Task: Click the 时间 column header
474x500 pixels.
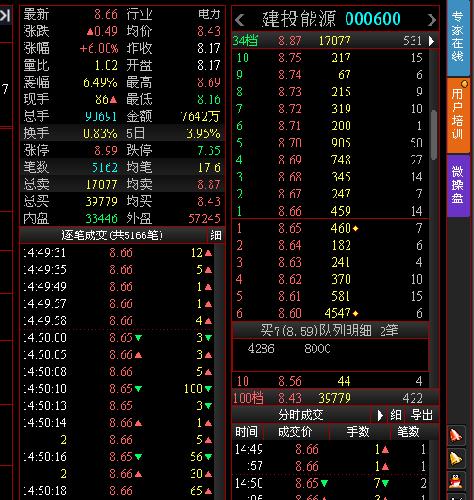Action: 247,432
